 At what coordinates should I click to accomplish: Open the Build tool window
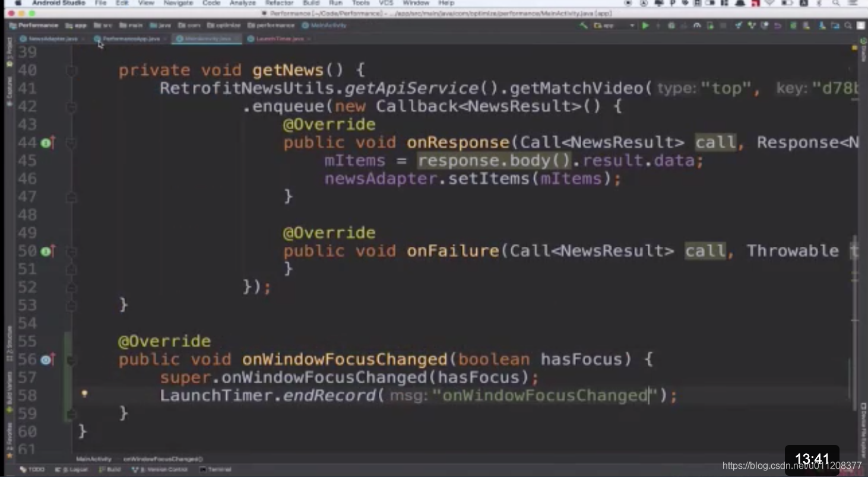(x=110, y=469)
